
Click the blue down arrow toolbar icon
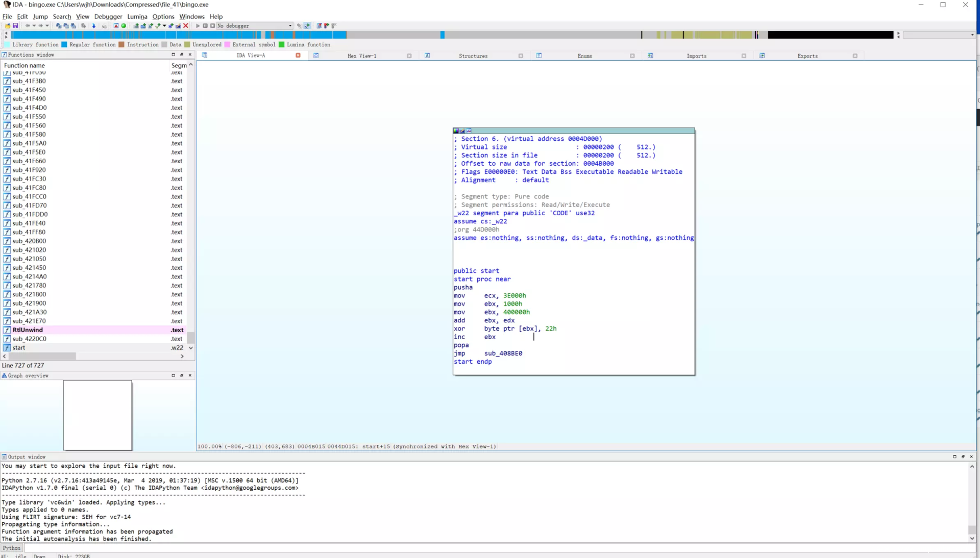point(94,26)
